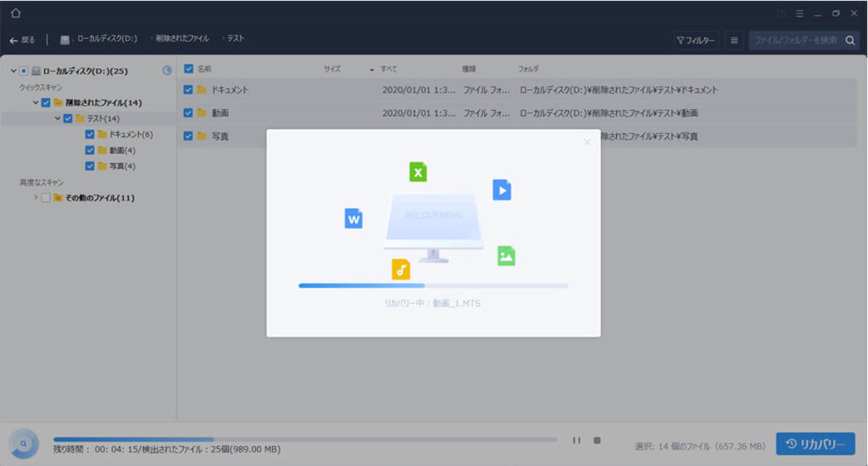Toggle the select-all checkbox beside 名前
The height and width of the screenshot is (466, 868).
pyautogui.click(x=188, y=69)
